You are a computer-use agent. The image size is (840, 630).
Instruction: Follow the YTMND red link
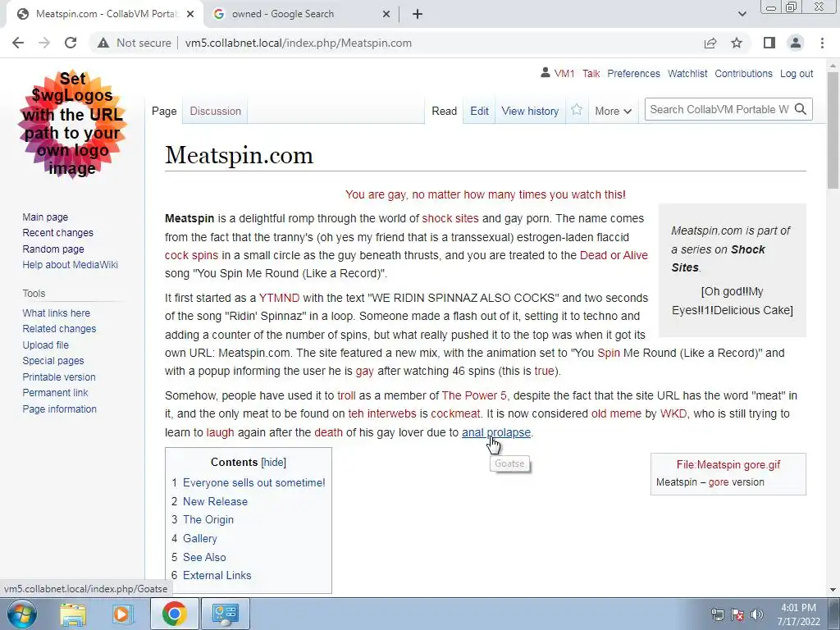[x=279, y=298]
